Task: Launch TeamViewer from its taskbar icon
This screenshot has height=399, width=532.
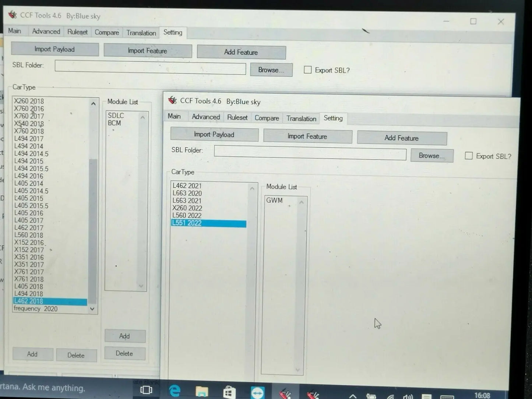Action: click(258, 390)
